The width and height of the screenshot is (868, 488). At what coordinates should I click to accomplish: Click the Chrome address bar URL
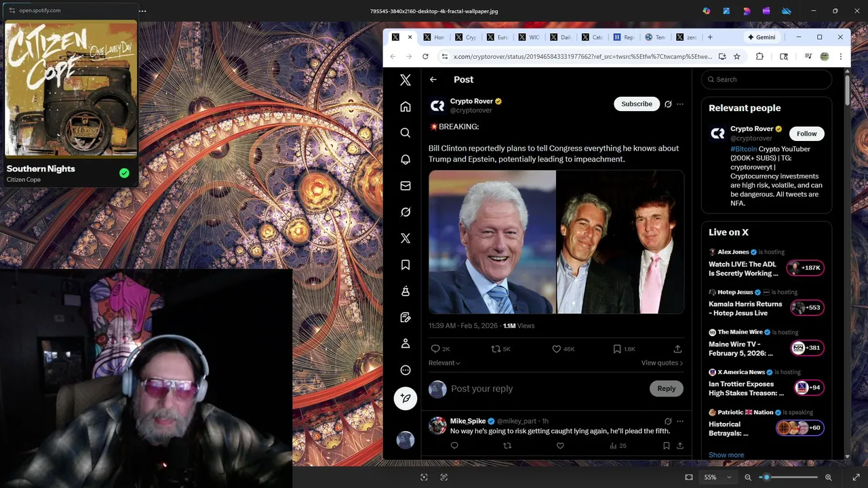pos(583,56)
